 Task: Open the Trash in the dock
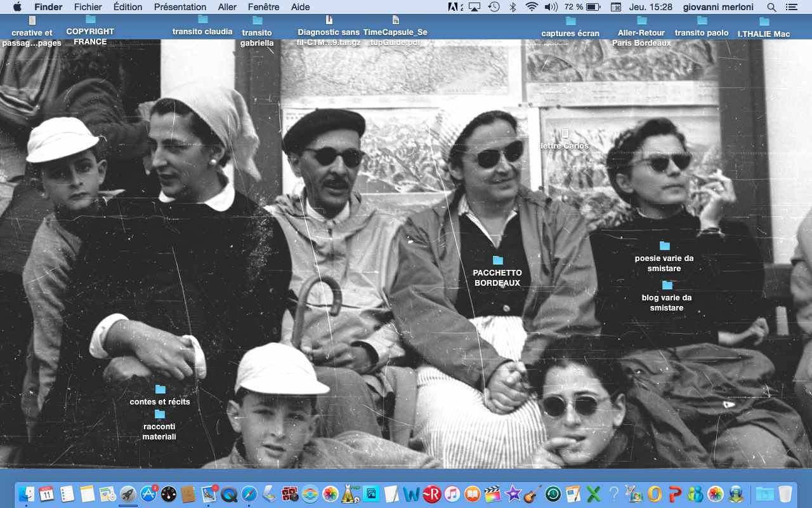tap(785, 494)
